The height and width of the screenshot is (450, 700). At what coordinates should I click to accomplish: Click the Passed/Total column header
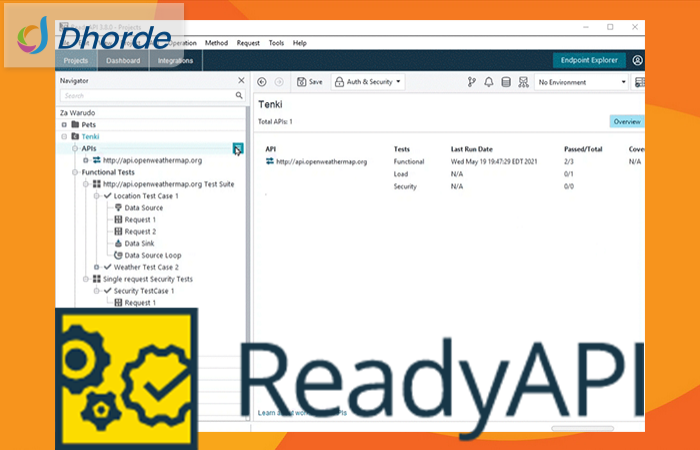pos(583,149)
